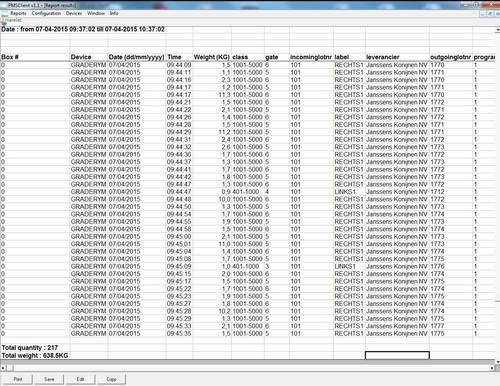500x386 pixels.
Task: Open the Devices menu
Action: coord(74,13)
